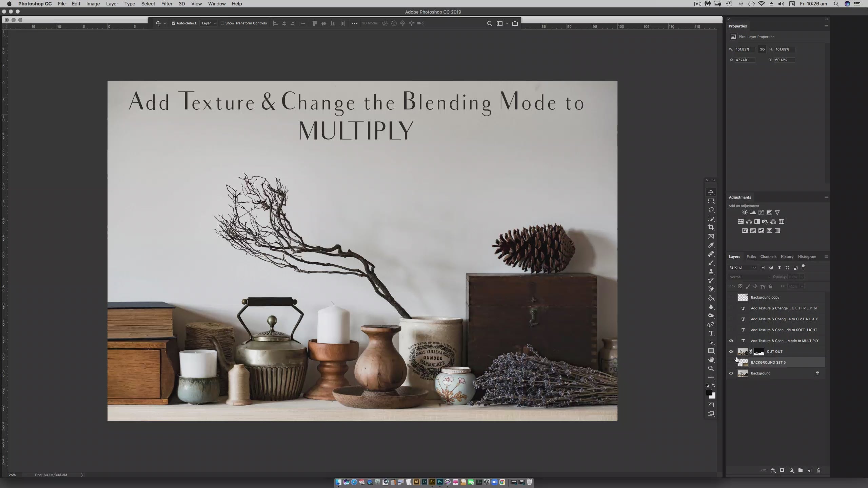The height and width of the screenshot is (488, 868).
Task: Open the Filter menu
Action: (x=166, y=4)
